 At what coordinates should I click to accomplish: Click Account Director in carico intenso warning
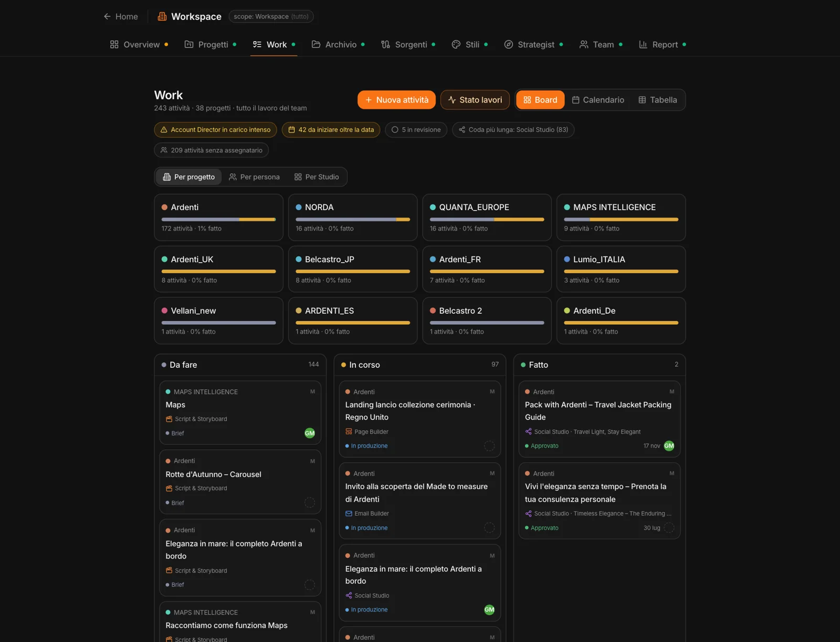pyautogui.click(x=215, y=130)
